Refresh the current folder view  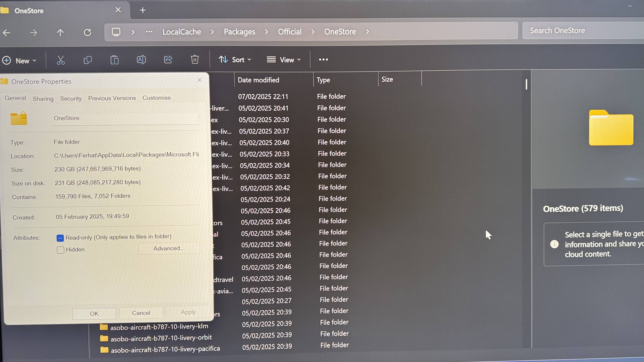[88, 32]
